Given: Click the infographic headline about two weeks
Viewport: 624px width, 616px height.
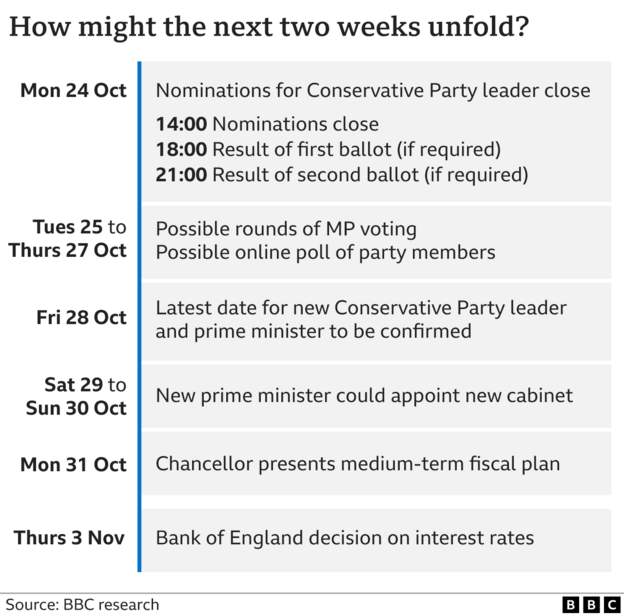Looking at the screenshot, I should point(269,27).
